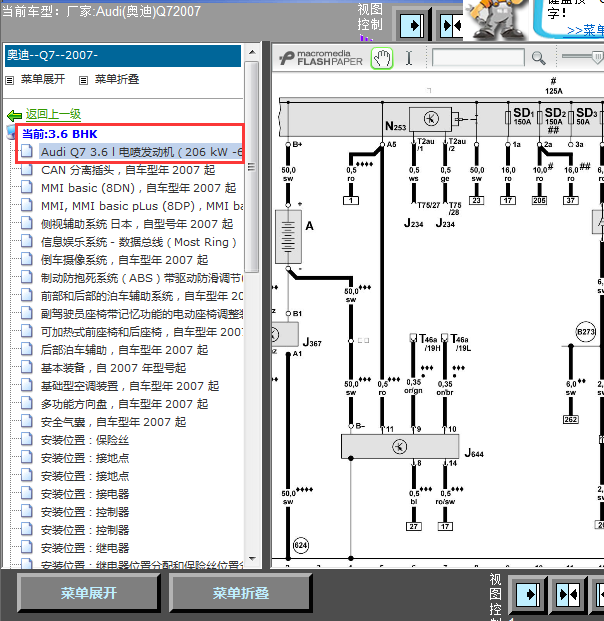The width and height of the screenshot is (604, 621).
Task: Click the 返回上一级 link
Action: click(53, 114)
